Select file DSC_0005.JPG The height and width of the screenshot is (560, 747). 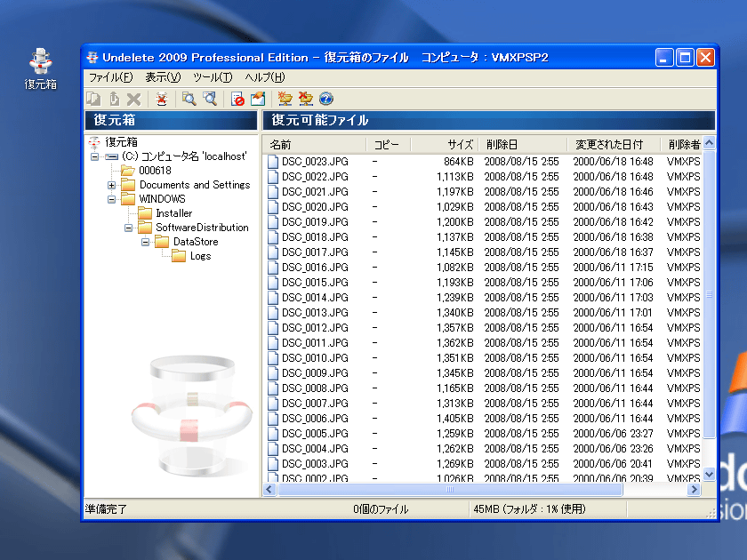[x=315, y=434]
